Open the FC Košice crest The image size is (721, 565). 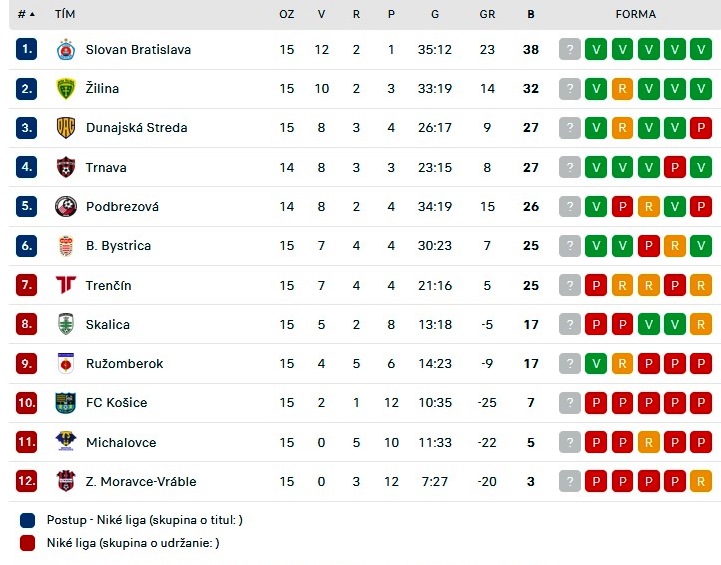click(x=66, y=403)
